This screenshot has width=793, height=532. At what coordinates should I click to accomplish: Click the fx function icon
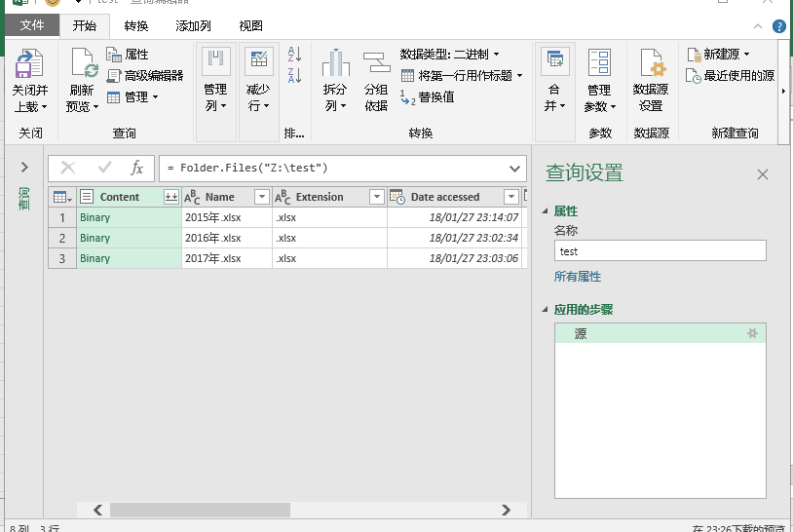(x=136, y=168)
